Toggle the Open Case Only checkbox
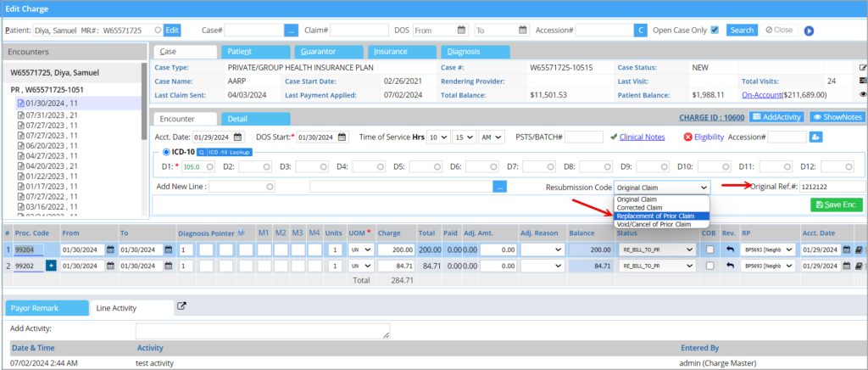This screenshot has height=370, width=868. (x=715, y=30)
